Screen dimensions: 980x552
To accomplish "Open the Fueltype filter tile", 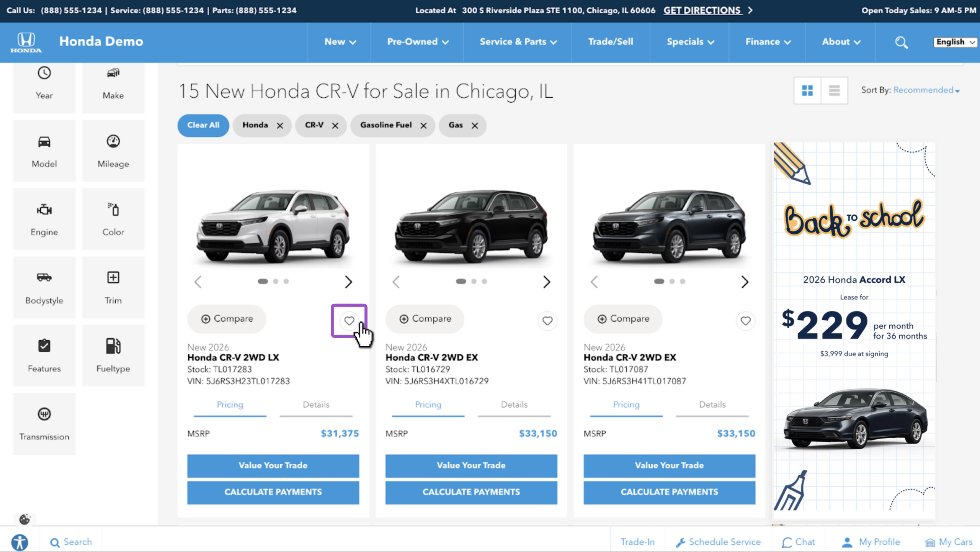I will 113,355.
